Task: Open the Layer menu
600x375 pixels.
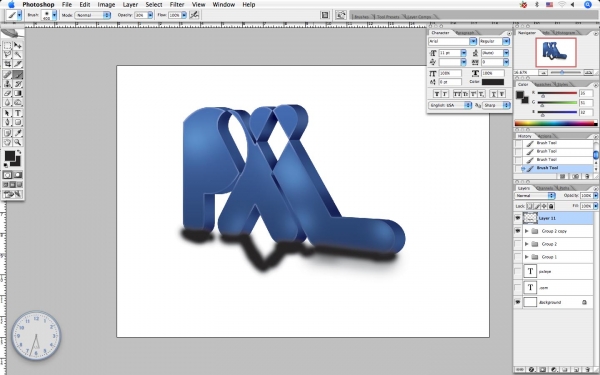Action: pos(130,5)
